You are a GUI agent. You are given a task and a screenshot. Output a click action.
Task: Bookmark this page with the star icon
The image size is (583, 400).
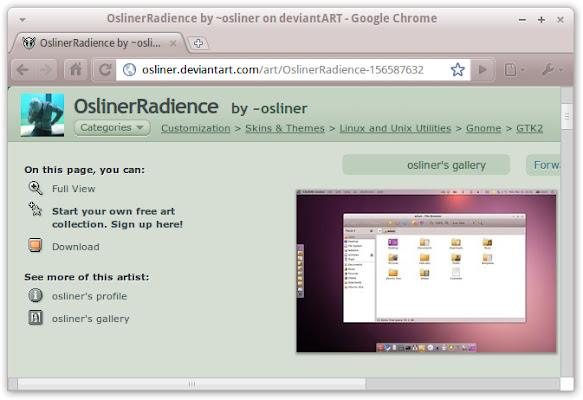457,70
